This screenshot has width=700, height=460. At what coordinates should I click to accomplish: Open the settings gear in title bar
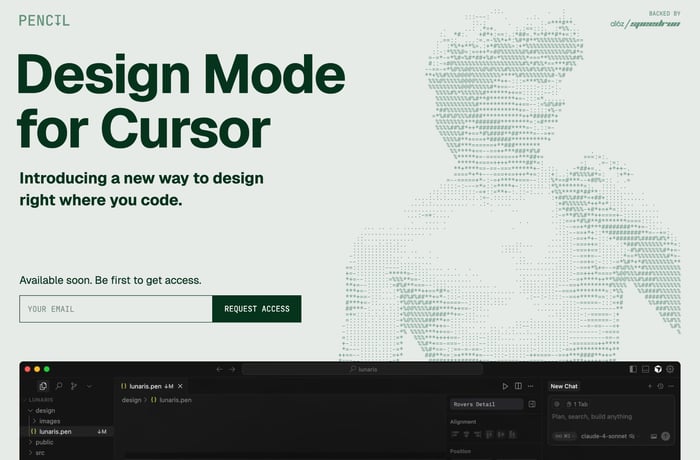click(671, 369)
